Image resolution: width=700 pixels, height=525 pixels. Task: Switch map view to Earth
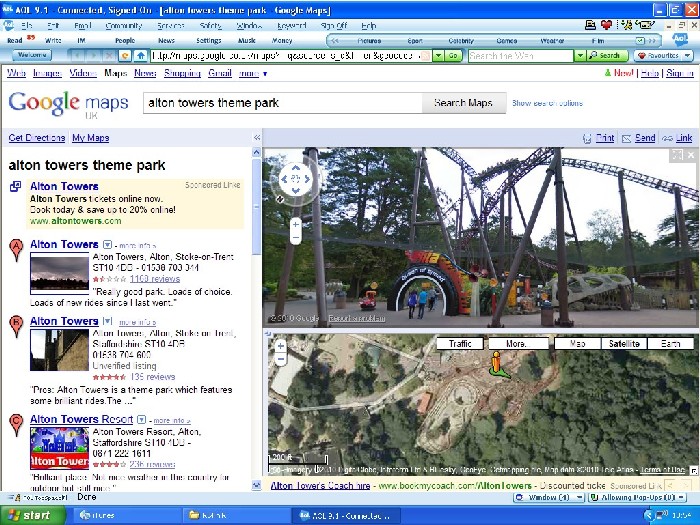click(670, 343)
